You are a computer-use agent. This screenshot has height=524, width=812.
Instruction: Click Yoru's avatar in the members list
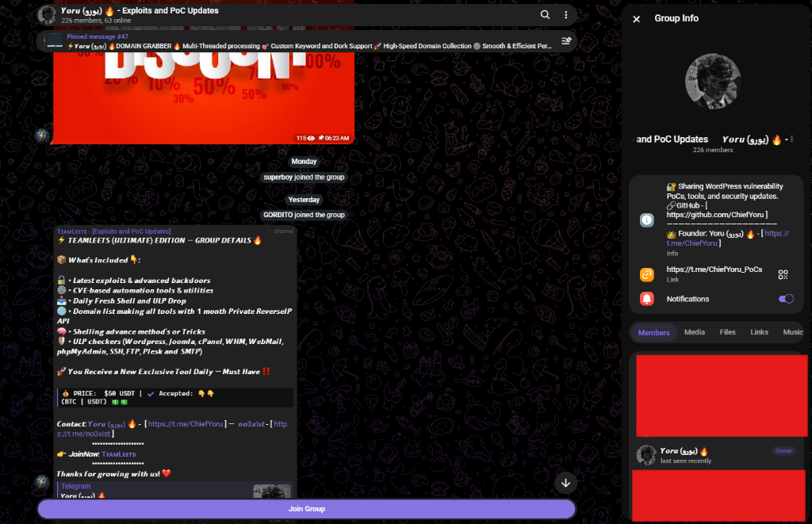pyautogui.click(x=645, y=455)
